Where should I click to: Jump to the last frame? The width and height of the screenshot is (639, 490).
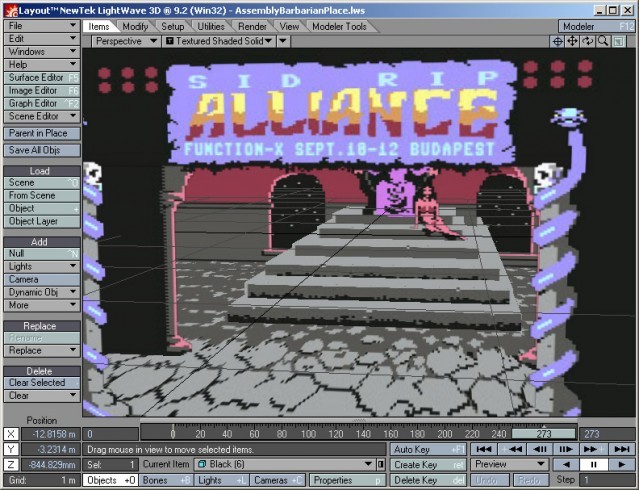(x=620, y=449)
